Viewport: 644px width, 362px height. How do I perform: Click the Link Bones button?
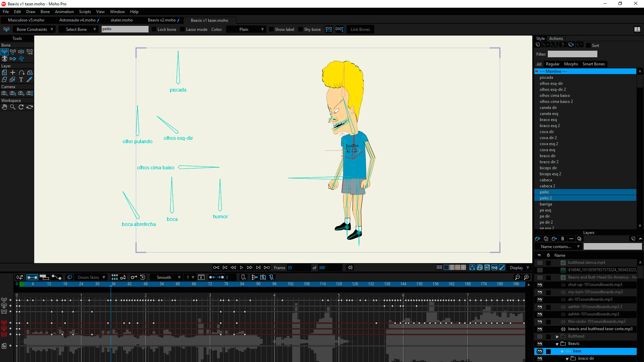(x=360, y=29)
